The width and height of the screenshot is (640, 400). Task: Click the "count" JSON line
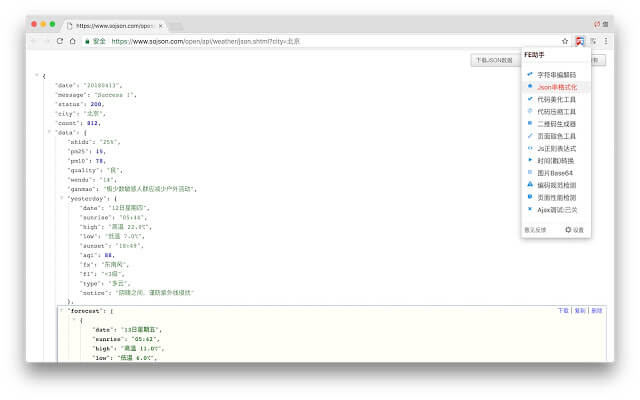click(x=78, y=123)
